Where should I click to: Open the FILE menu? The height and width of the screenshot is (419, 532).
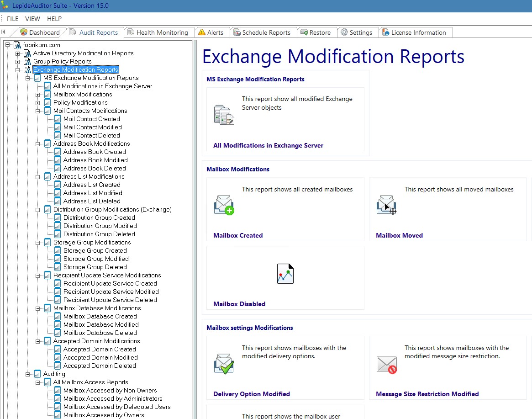pos(13,19)
